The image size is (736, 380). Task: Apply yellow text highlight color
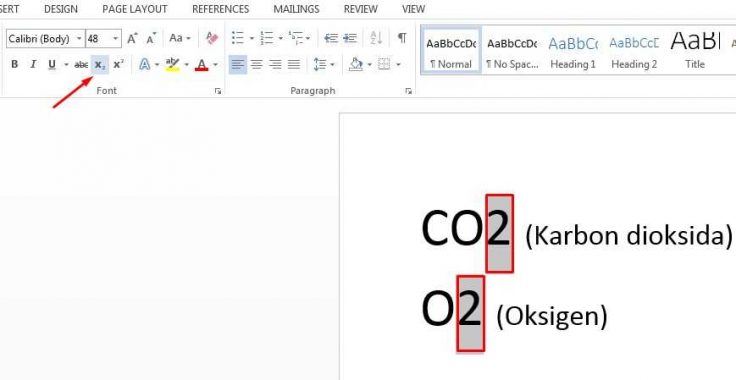point(173,64)
